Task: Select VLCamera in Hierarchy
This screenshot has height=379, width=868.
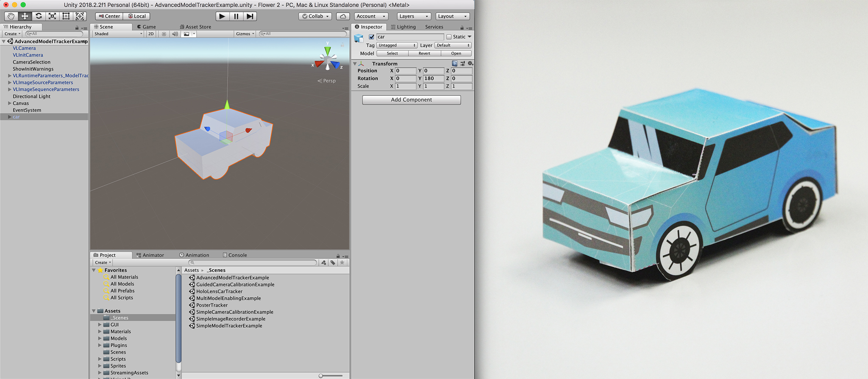Action: click(24, 48)
